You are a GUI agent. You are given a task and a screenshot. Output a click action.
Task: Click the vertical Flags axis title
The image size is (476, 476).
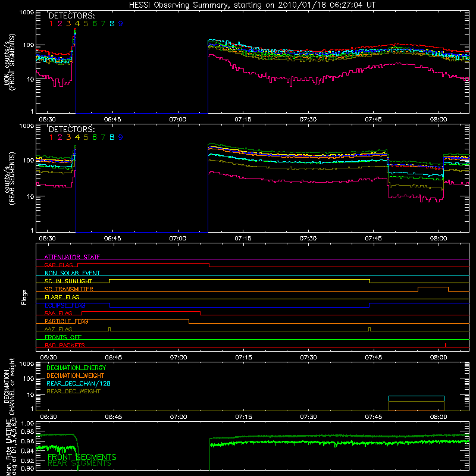[x=24, y=297]
